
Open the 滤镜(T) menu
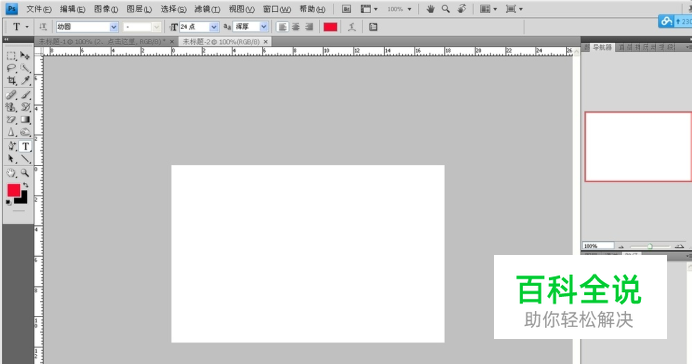(x=207, y=9)
